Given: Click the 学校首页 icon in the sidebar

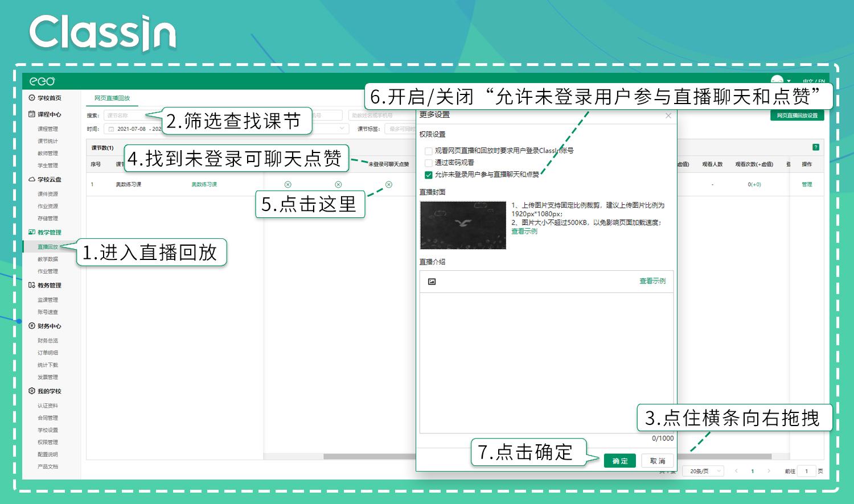Looking at the screenshot, I should (x=32, y=98).
